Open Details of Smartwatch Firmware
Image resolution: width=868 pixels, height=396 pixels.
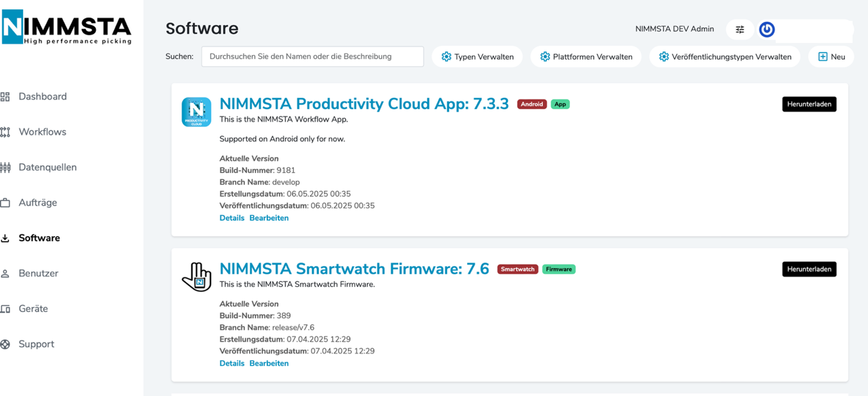232,363
